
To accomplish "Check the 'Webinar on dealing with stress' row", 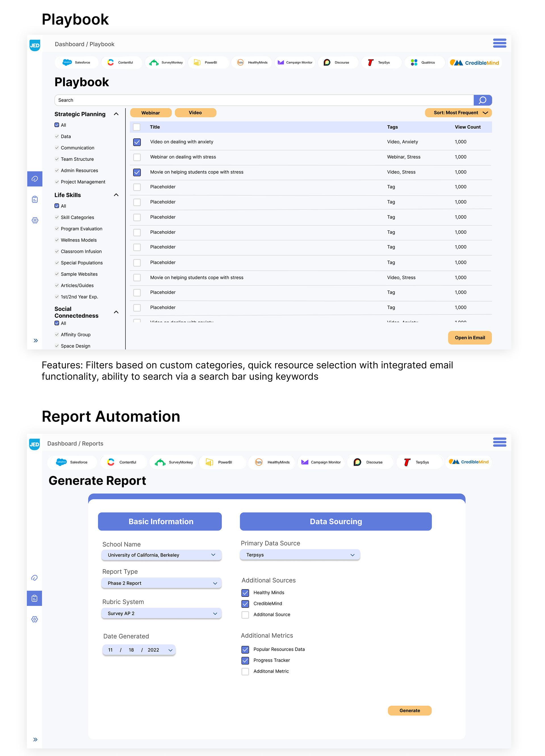I will (x=137, y=157).
